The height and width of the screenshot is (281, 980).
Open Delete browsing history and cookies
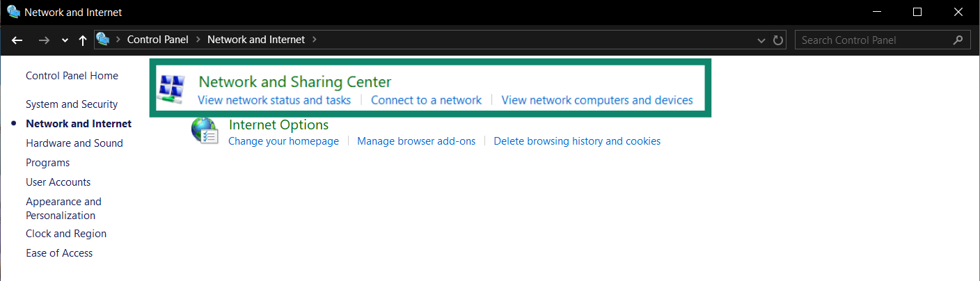click(577, 141)
